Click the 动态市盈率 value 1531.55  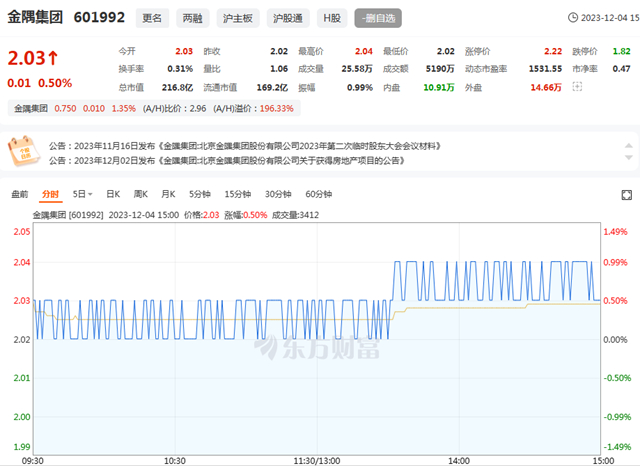click(545, 69)
